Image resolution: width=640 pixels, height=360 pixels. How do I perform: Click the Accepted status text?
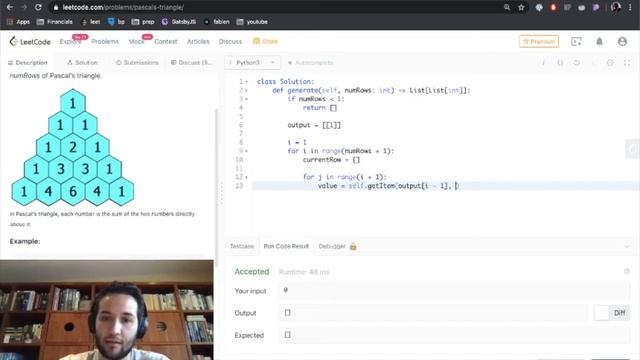click(251, 271)
